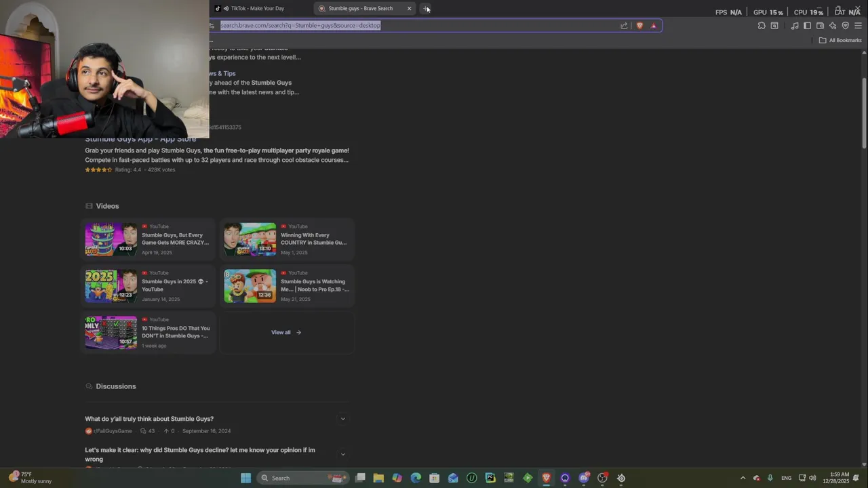Open 10 Things Pros DO video thumbnail

click(111, 332)
